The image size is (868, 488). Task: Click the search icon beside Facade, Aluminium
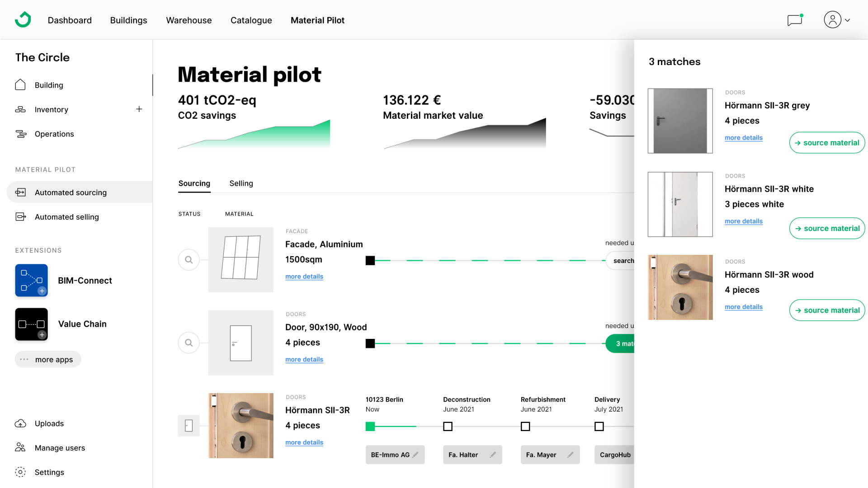[x=189, y=260]
